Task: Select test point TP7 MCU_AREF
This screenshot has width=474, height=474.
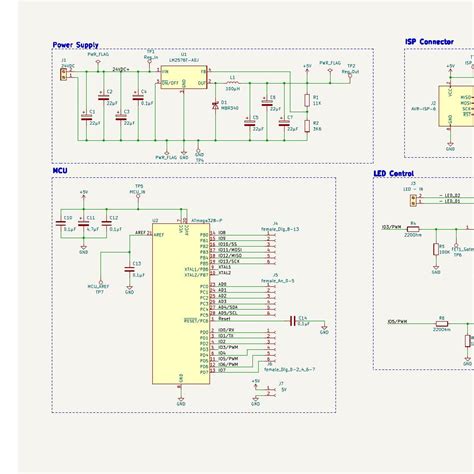Action: tap(101, 282)
